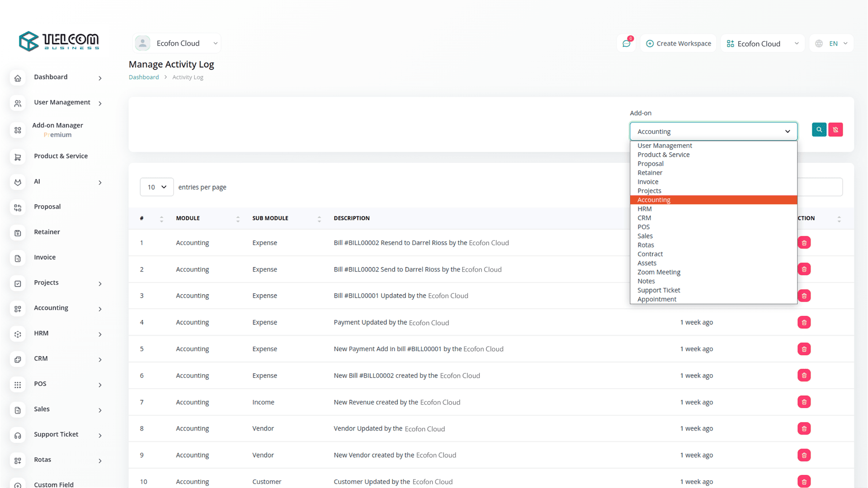868x488 pixels.
Task: Open the chat messages notification icon
Action: [x=626, y=43]
